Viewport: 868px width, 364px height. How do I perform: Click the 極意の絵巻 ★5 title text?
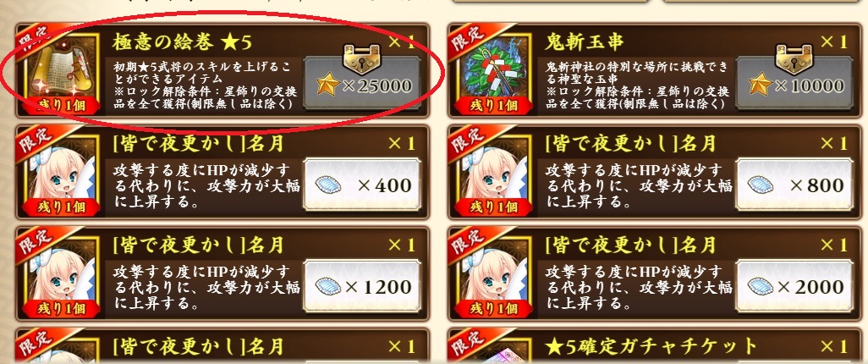[182, 41]
